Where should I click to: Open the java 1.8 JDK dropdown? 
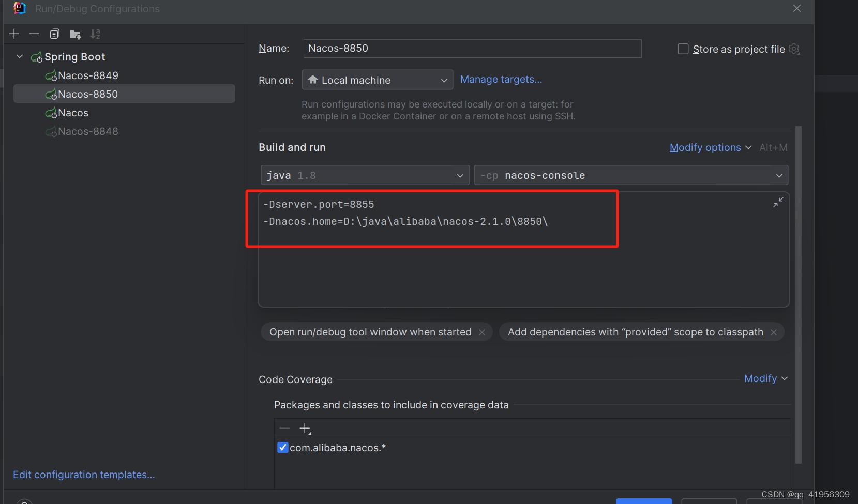pyautogui.click(x=365, y=175)
